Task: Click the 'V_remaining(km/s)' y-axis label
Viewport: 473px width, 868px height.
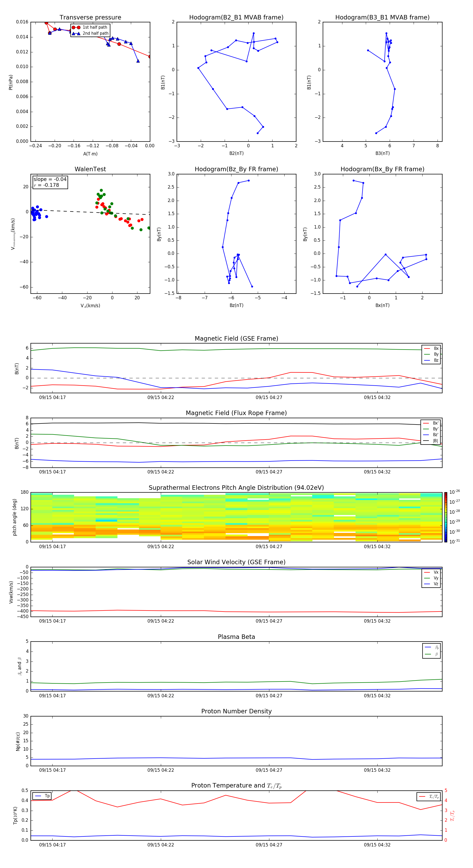Action: (13, 234)
